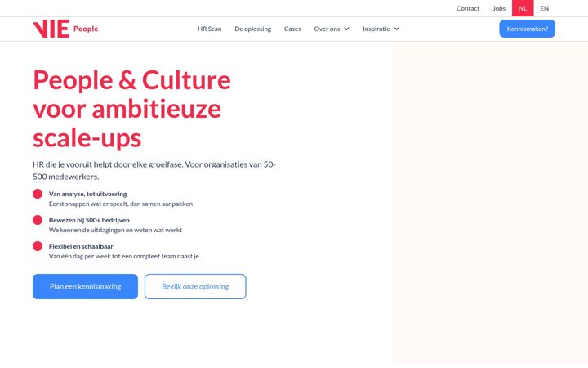The width and height of the screenshot is (588, 368).
Task: Click red bullet beside Bewezen bij 500+ bedrijven
Action: coord(38,220)
